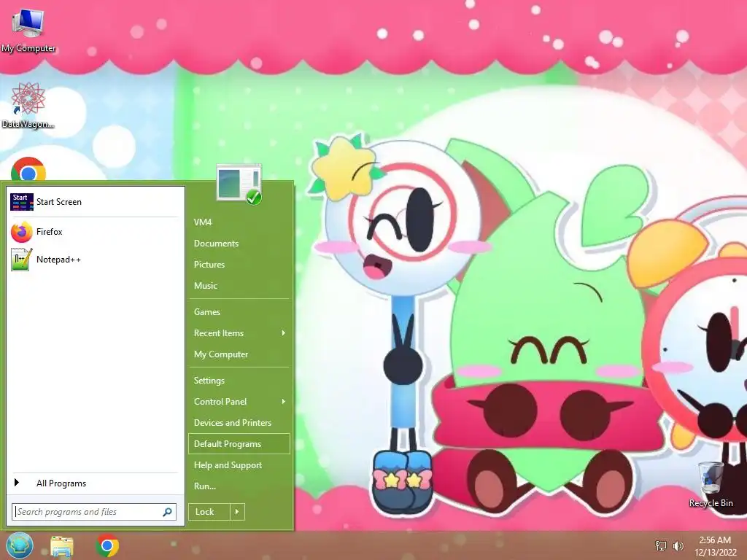Launch Notepad++ from its Start menu icon
This screenshot has width=747, height=560.
pos(21,260)
